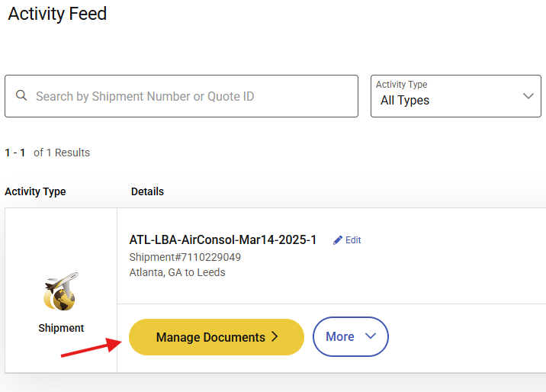Expand the All Types chevron arrow
546x392 pixels.
(528, 96)
